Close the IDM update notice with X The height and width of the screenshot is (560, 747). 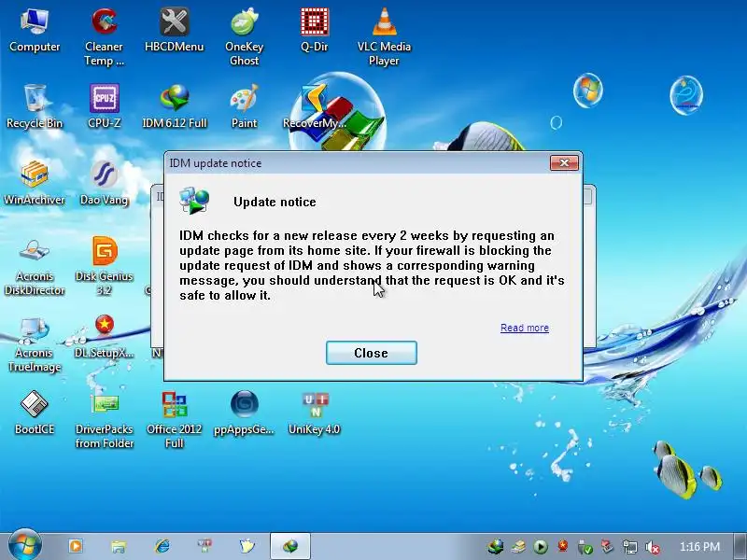(x=564, y=162)
